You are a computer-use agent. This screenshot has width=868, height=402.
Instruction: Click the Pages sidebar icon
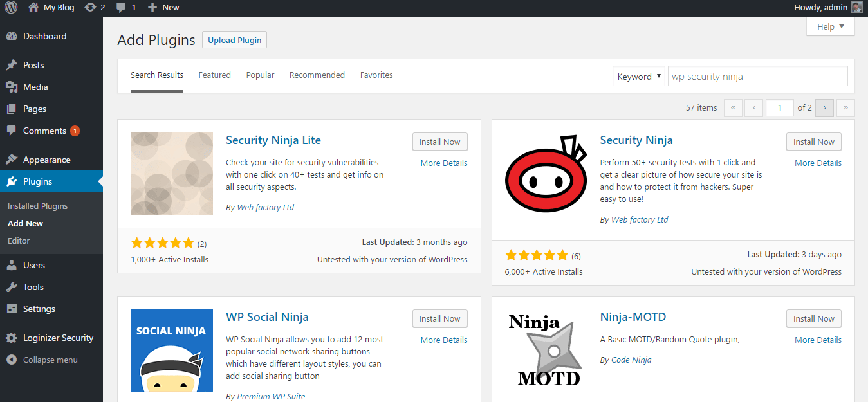pos(12,109)
